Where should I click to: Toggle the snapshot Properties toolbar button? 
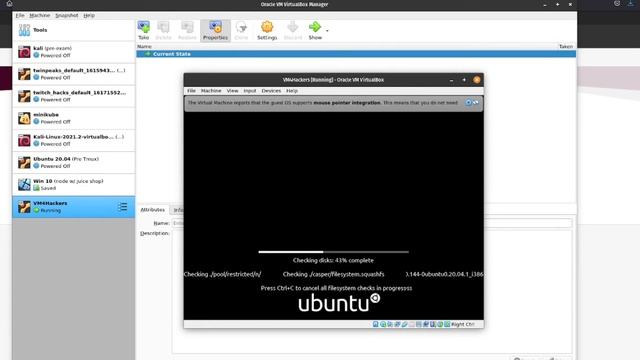[x=215, y=31]
